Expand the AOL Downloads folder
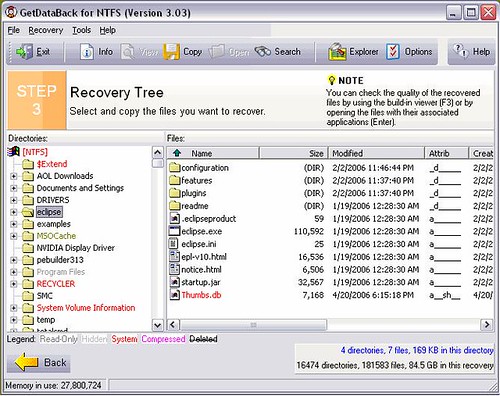 14,176
